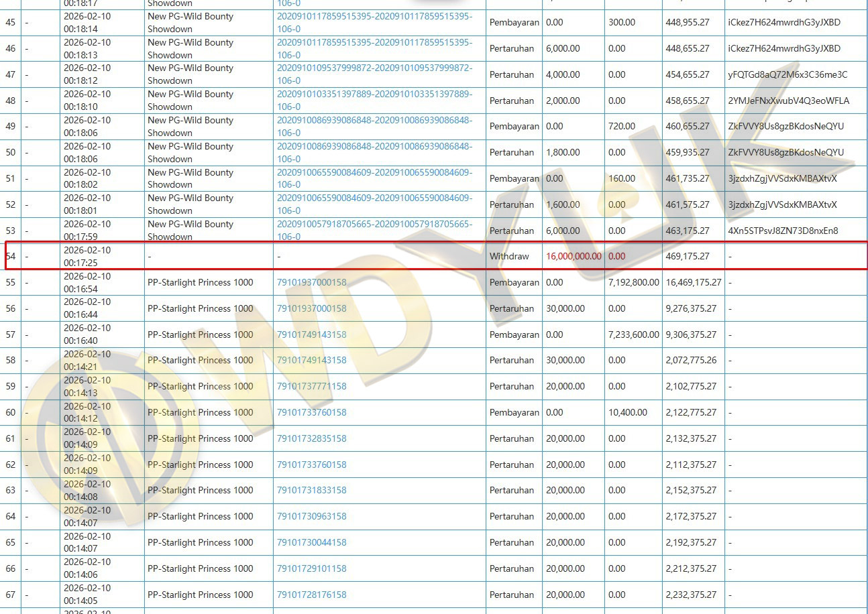Click transaction ID 79101730044158
Image resolution: width=868 pixels, height=614 pixels.
pyautogui.click(x=311, y=542)
